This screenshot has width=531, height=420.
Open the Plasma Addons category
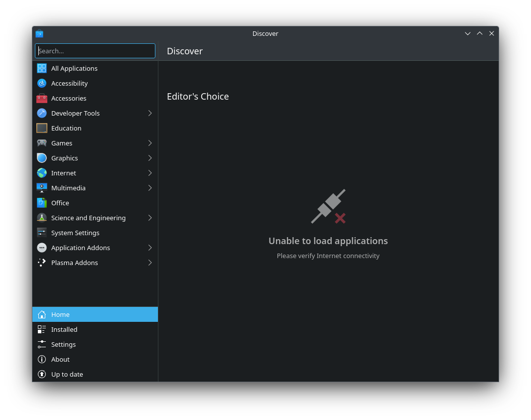pyautogui.click(x=75, y=263)
